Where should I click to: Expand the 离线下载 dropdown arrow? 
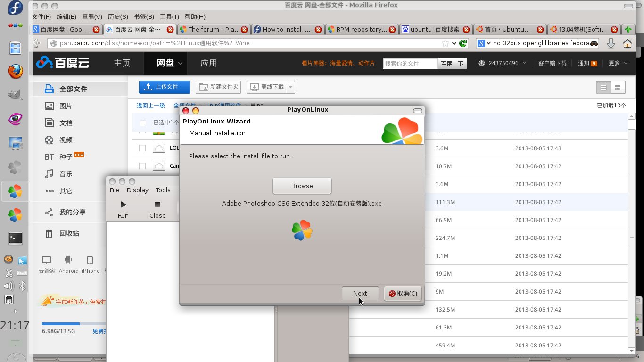pyautogui.click(x=291, y=87)
